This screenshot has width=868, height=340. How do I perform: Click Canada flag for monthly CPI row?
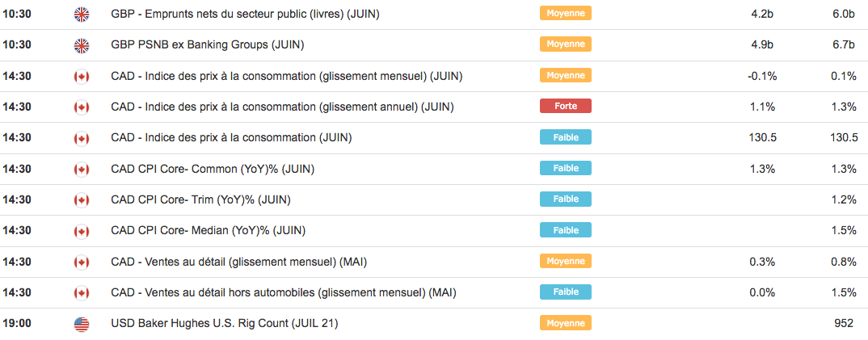pyautogui.click(x=82, y=76)
